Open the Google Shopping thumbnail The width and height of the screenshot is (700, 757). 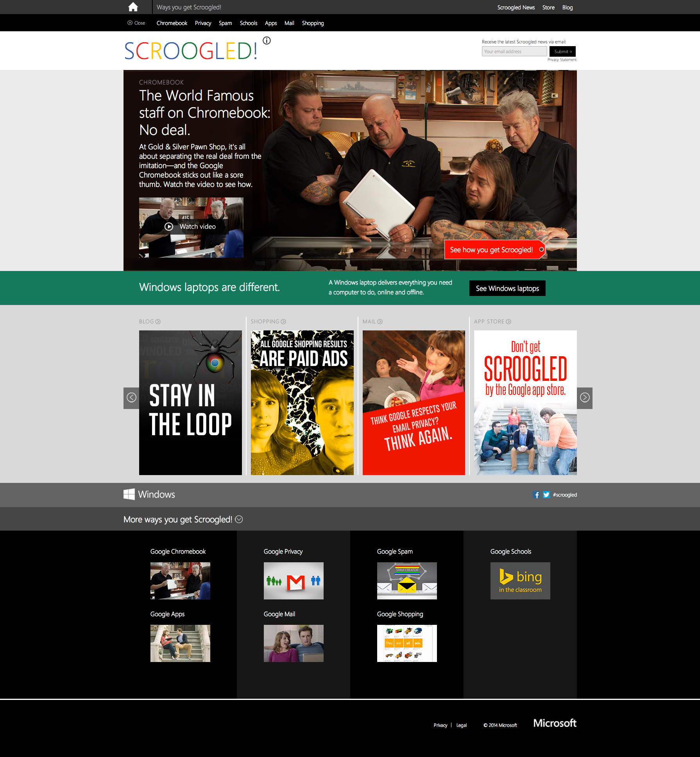[x=407, y=643]
